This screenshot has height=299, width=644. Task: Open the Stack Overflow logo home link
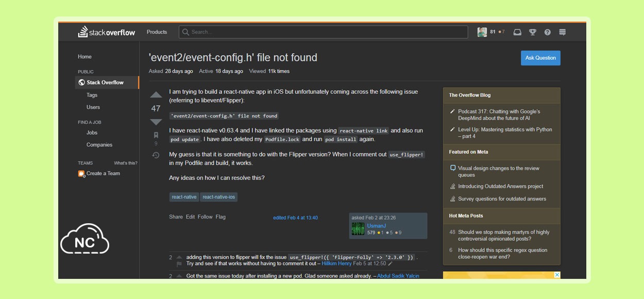click(107, 32)
